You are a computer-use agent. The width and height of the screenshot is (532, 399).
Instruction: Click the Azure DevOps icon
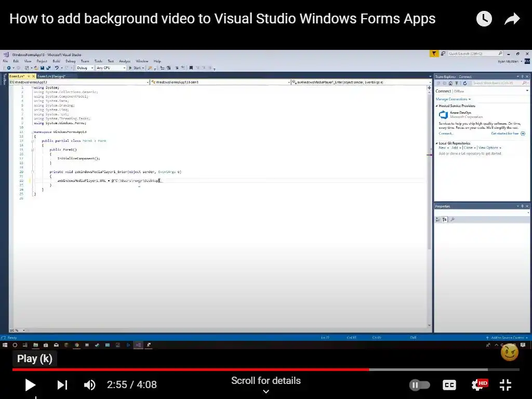(x=444, y=115)
